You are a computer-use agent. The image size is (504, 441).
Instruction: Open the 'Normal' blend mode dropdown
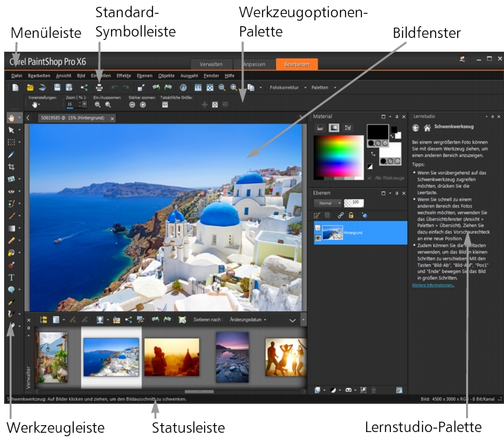327,204
